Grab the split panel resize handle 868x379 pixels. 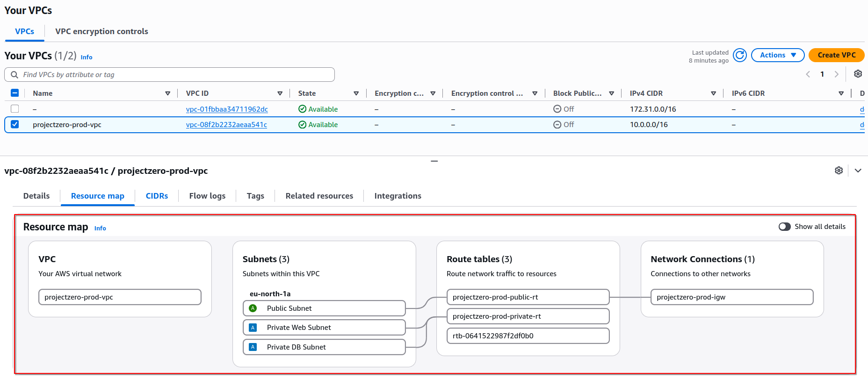(x=434, y=161)
